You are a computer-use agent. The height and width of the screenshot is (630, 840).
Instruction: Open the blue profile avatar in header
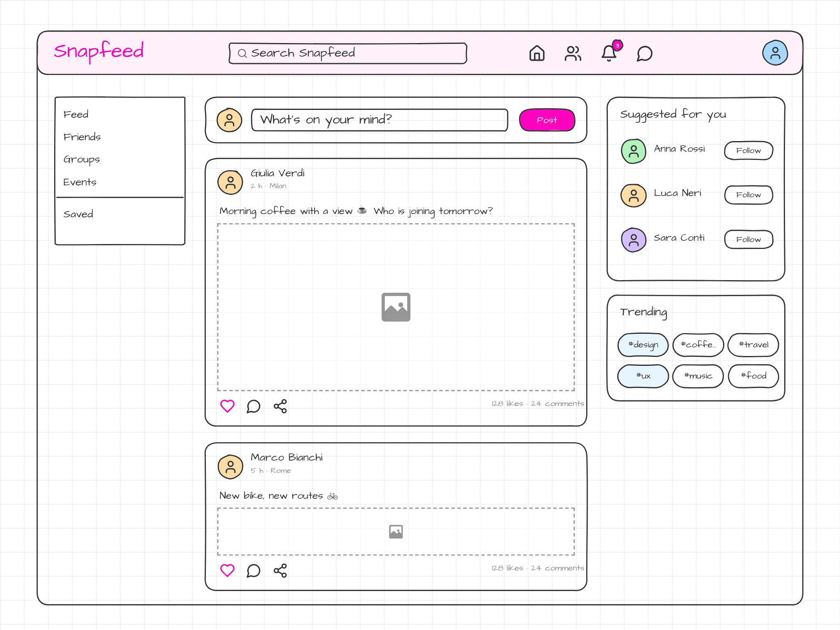pyautogui.click(x=775, y=53)
